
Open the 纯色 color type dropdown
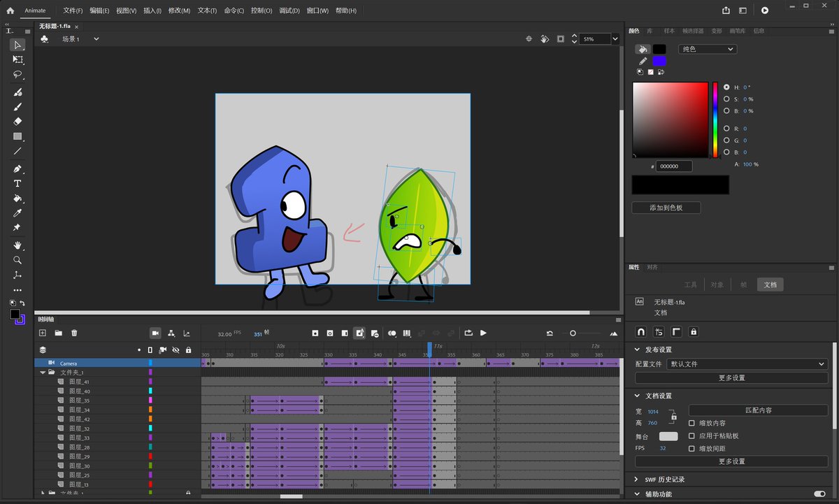(x=707, y=49)
